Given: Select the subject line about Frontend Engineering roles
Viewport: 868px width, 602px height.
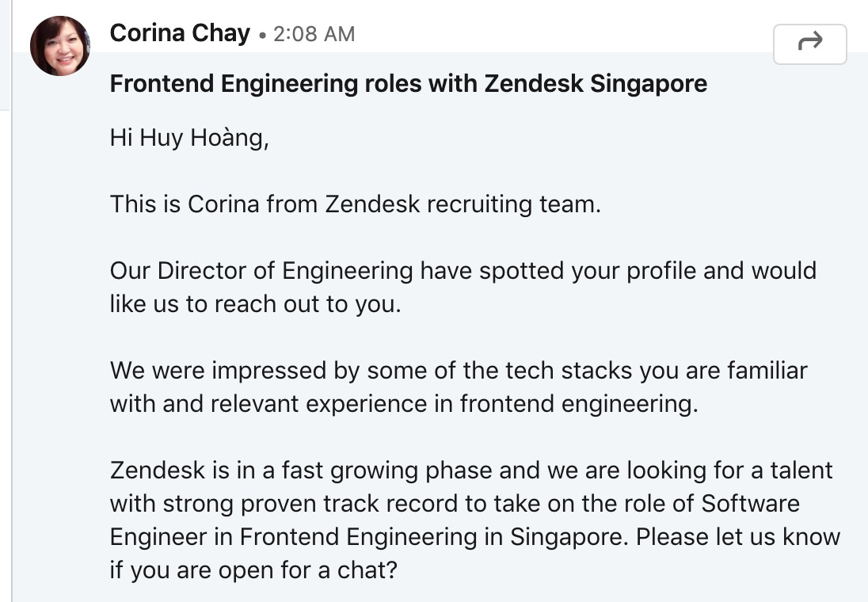Looking at the screenshot, I should point(408,83).
